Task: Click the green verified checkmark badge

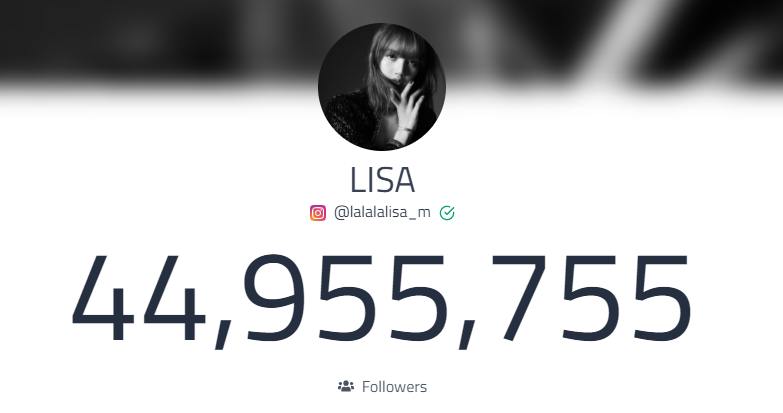Action: [447, 213]
